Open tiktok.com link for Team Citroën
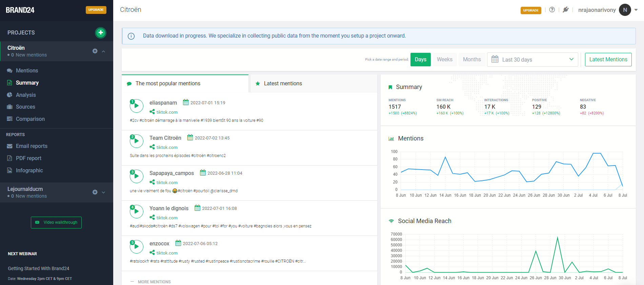Viewport: 644px width, 285px height. (167, 147)
